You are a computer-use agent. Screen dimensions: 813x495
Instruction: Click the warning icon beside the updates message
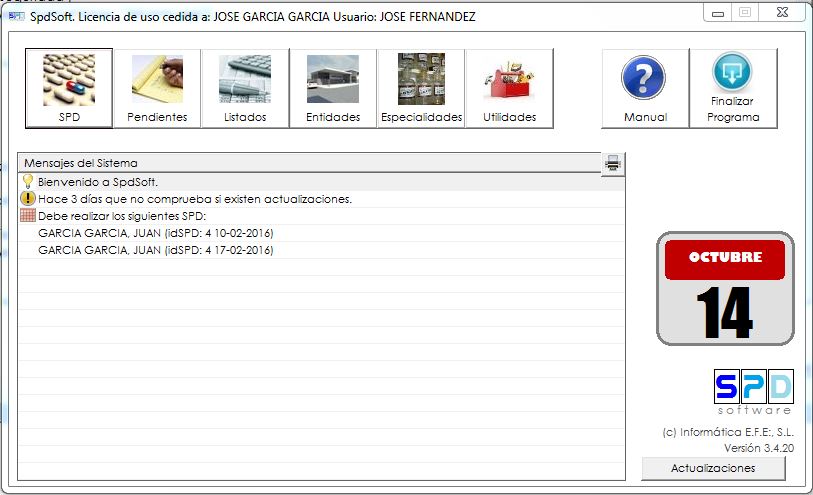[27, 199]
